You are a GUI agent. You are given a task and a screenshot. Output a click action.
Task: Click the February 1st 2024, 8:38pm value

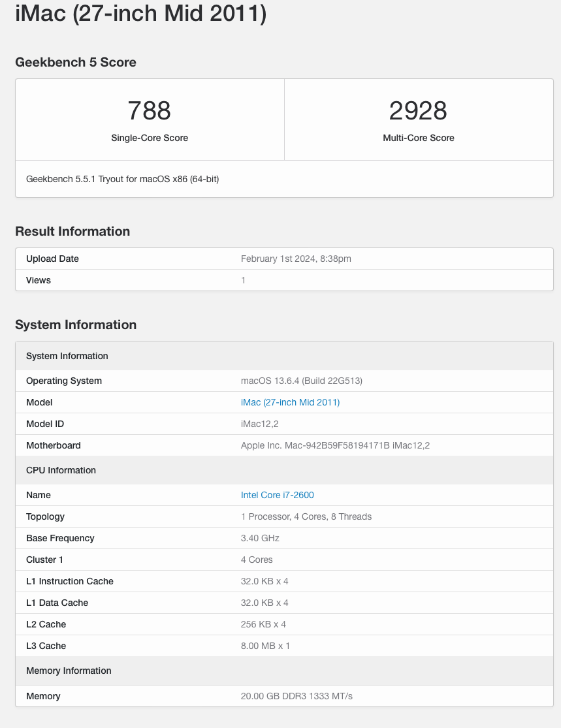coord(296,259)
